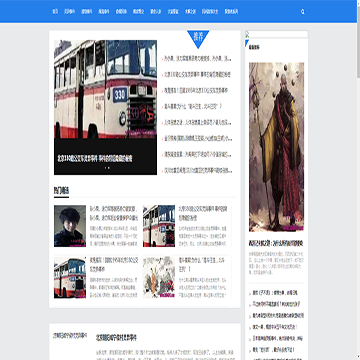Open the large 330 bus carousel image
The height and width of the screenshot is (360, 360).
coord(105,89)
